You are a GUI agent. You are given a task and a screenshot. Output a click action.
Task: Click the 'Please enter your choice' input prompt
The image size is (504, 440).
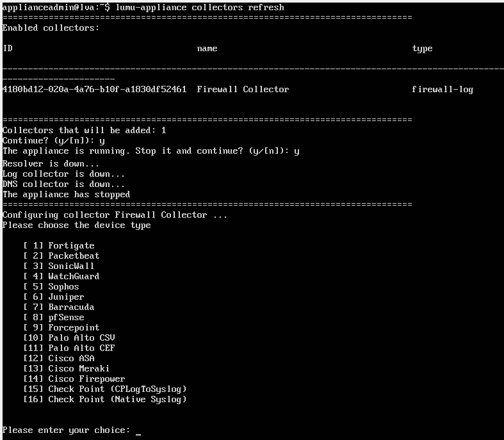[138, 430]
